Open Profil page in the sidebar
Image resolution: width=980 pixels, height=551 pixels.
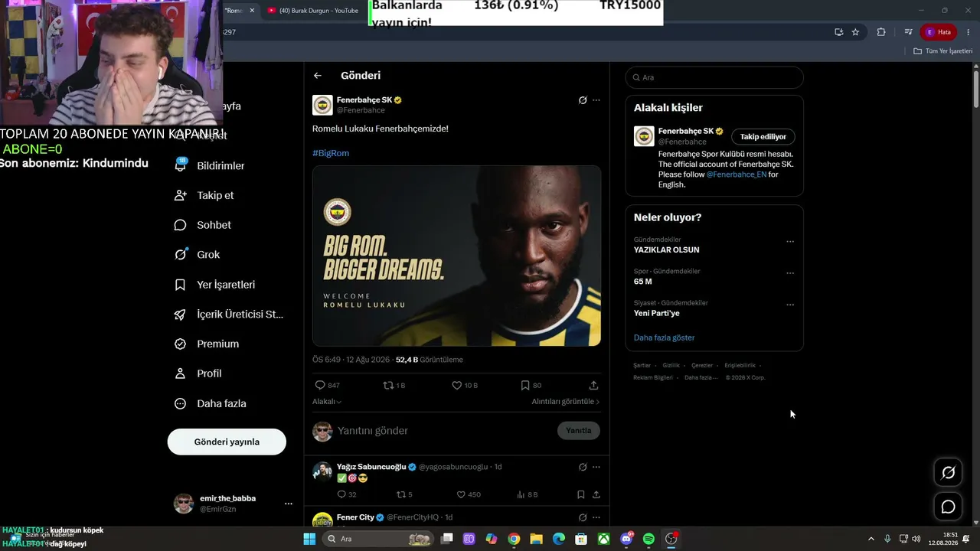pos(198,373)
